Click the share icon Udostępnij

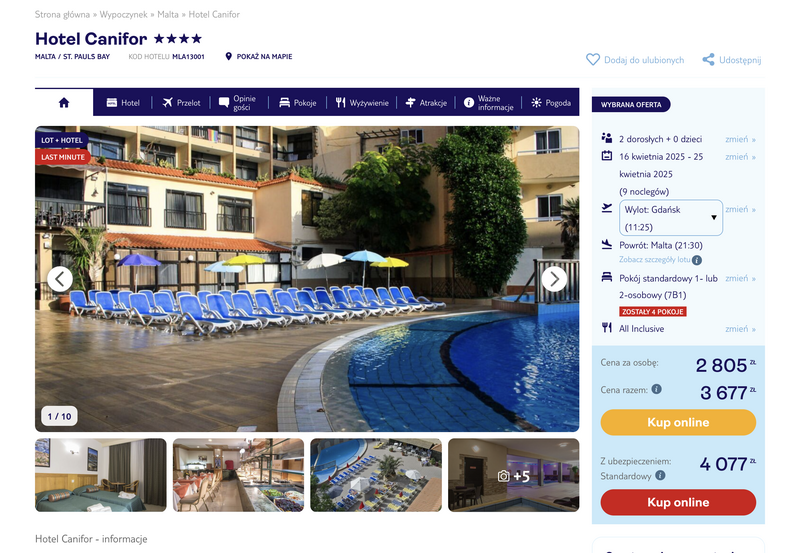click(x=708, y=60)
